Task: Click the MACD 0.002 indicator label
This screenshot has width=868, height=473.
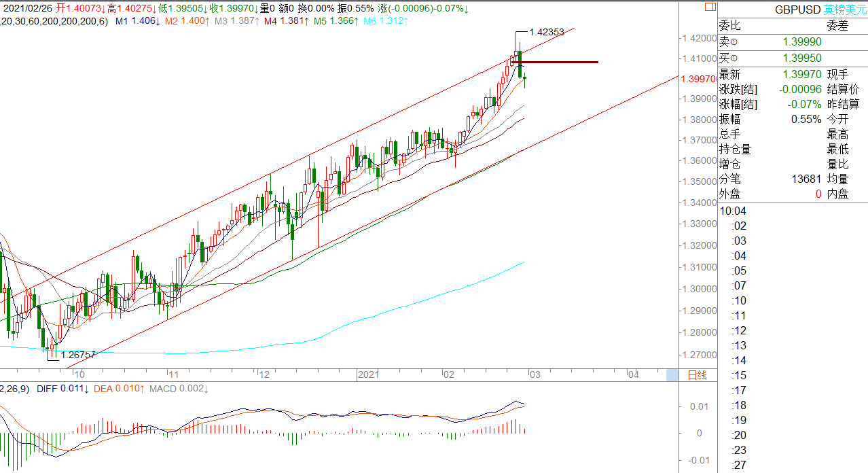Action: [x=179, y=389]
